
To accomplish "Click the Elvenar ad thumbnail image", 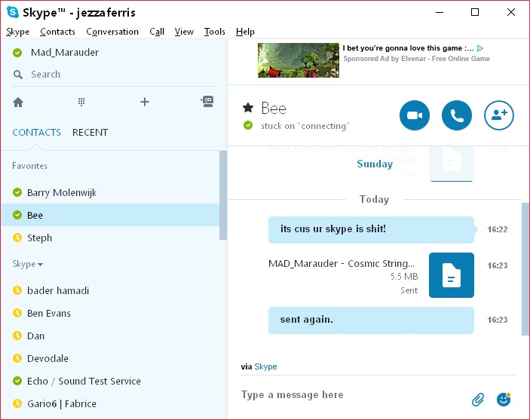I will pyautogui.click(x=298, y=60).
